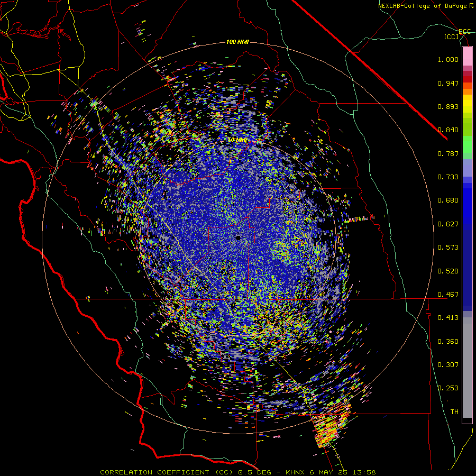Click the TH threshold label
Viewport: 476px width, 476px height.
pos(454,412)
